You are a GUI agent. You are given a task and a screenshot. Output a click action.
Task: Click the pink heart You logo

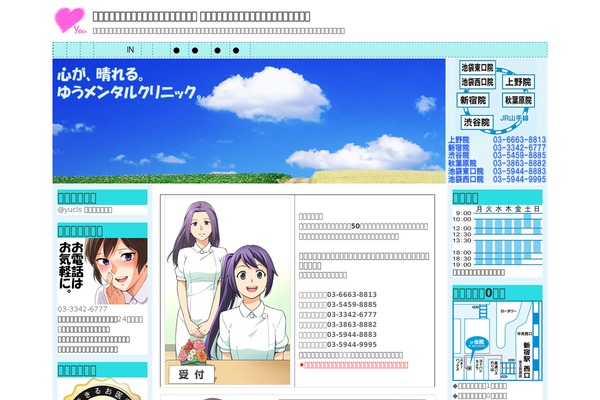[70, 20]
